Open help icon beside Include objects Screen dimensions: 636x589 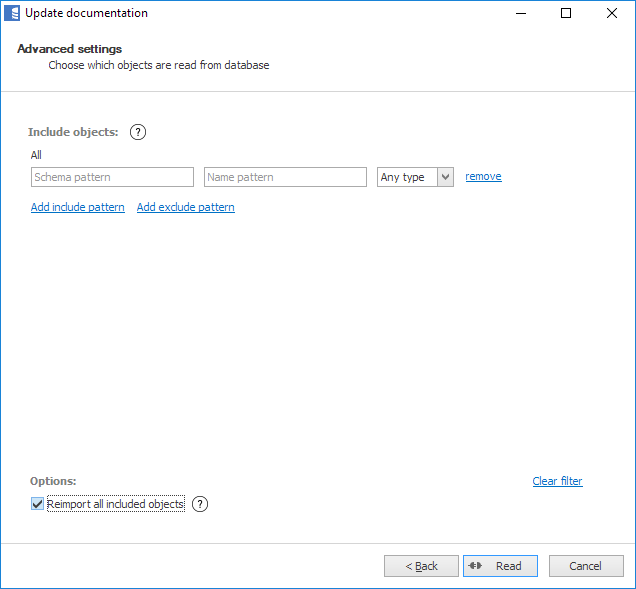click(x=139, y=132)
